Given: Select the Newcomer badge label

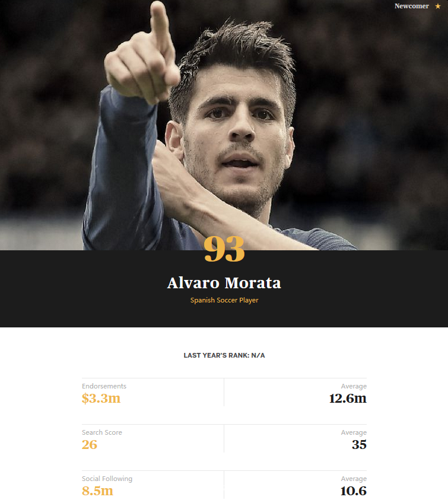Looking at the screenshot, I should tap(411, 7).
